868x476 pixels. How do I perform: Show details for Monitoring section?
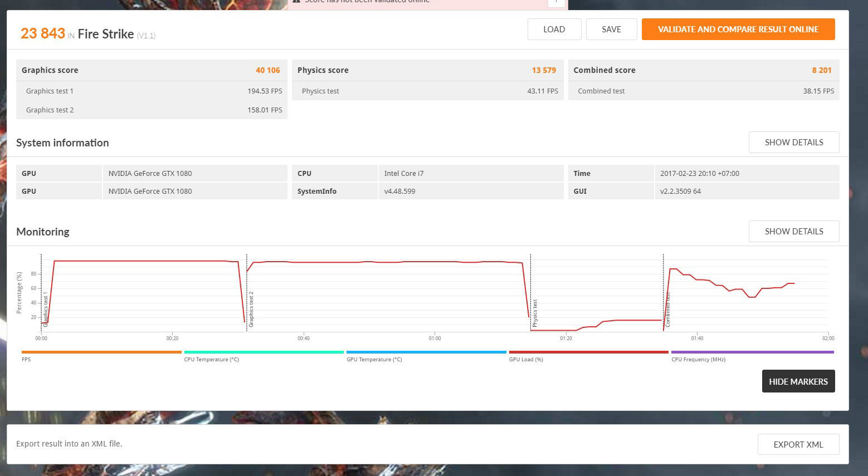pos(793,232)
